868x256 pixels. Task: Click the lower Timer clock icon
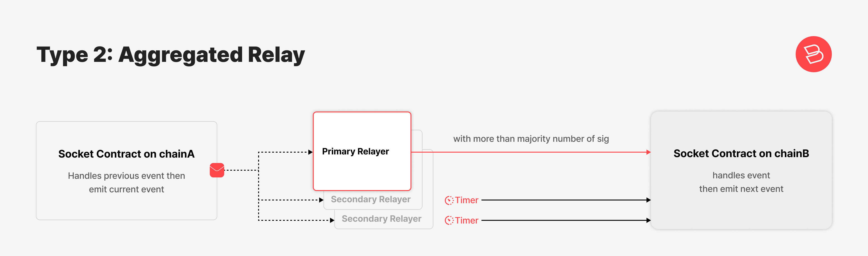click(449, 221)
